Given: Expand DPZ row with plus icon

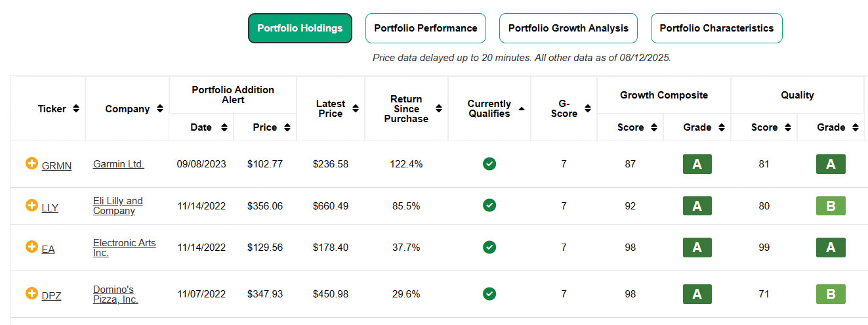Looking at the screenshot, I should click(31, 293).
